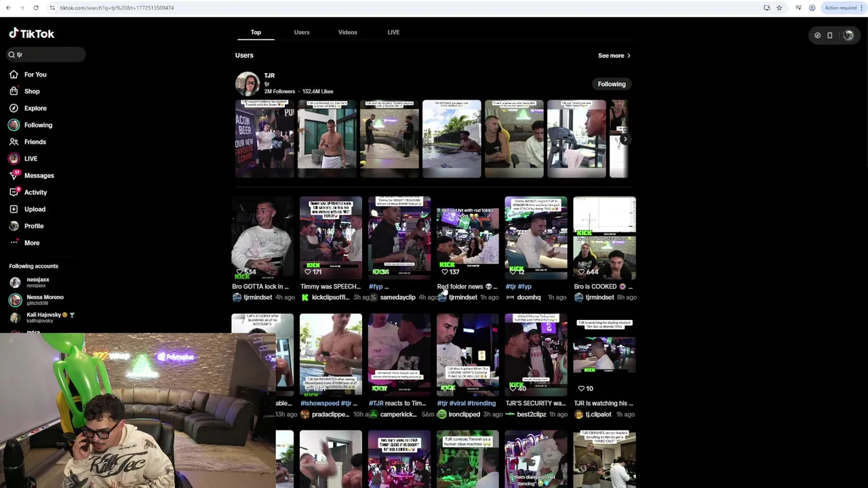Bookmark this page with star icon

pyautogui.click(x=779, y=7)
